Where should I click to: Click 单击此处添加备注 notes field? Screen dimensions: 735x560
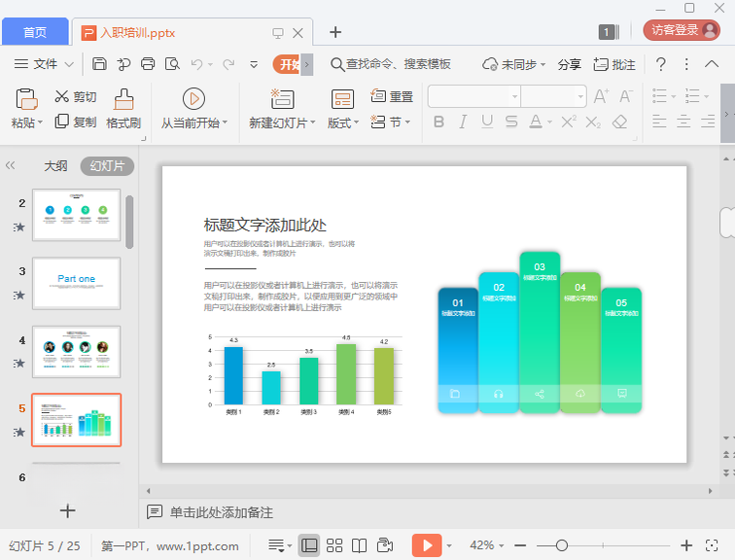222,512
